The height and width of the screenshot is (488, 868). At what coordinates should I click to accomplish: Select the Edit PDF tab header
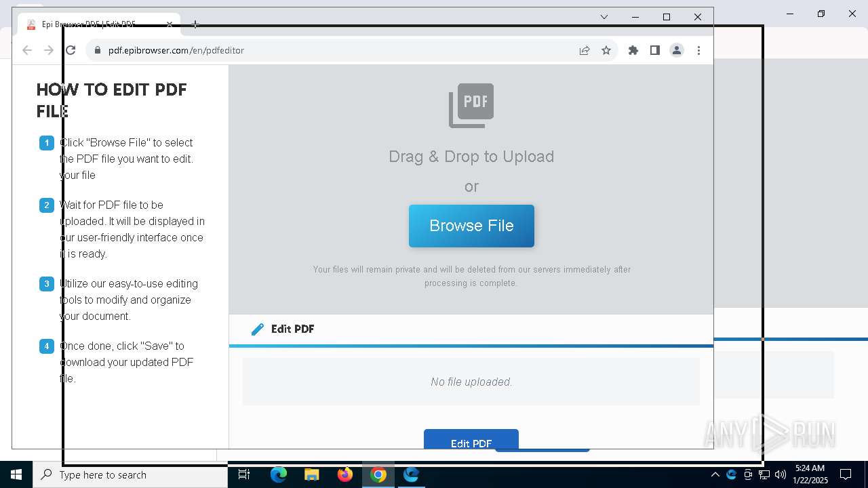click(292, 329)
